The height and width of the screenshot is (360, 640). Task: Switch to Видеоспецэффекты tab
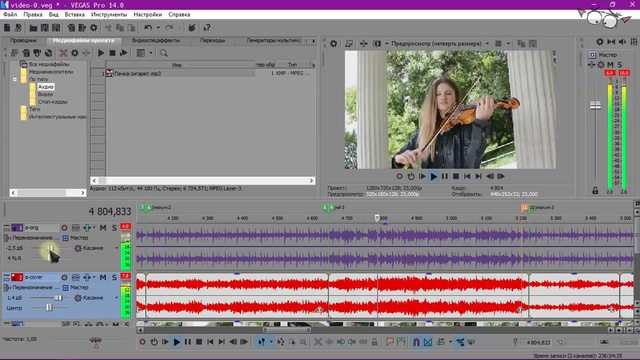tap(156, 40)
